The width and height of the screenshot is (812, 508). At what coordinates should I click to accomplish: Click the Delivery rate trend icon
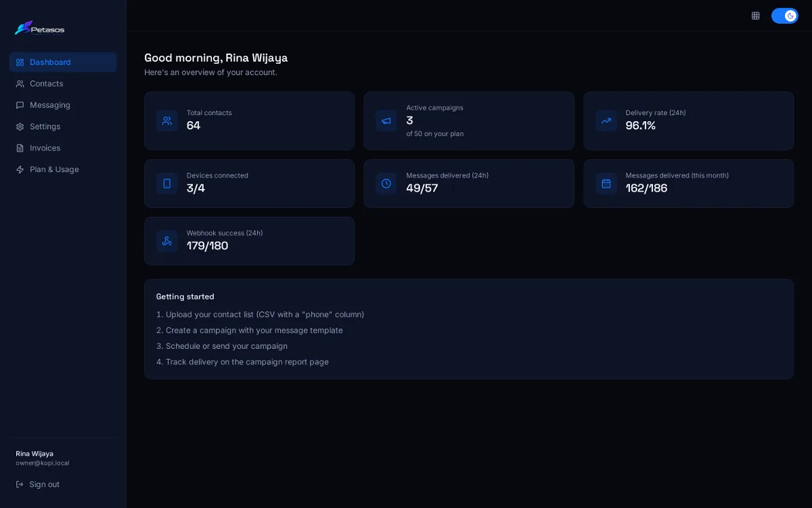point(606,121)
